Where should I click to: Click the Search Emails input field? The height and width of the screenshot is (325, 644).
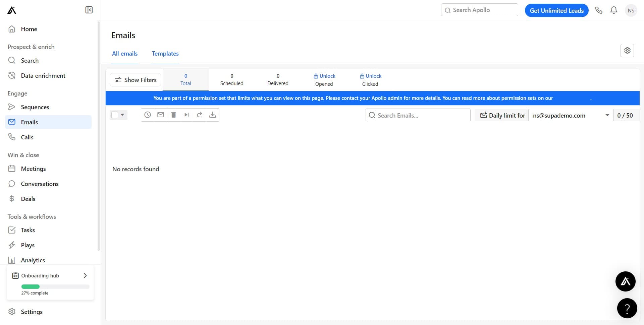(x=418, y=115)
